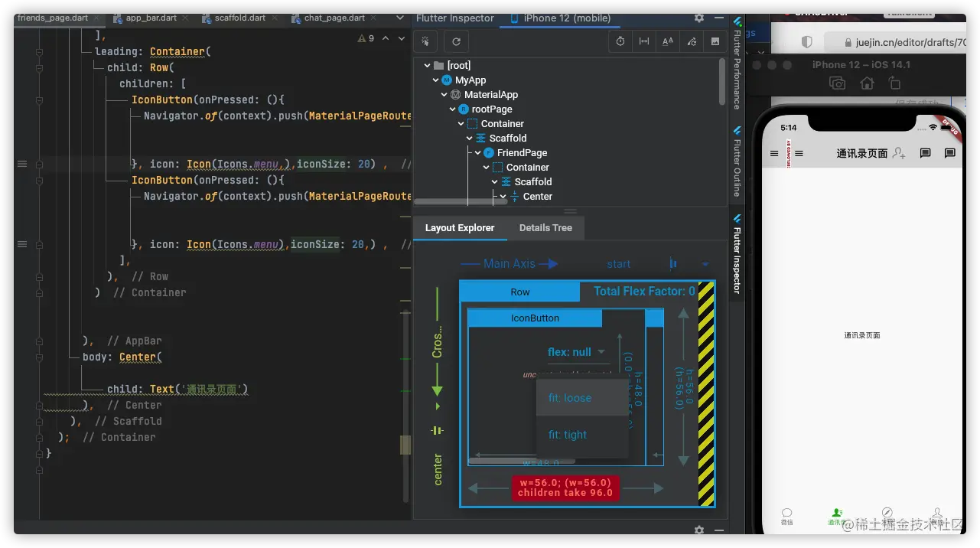Hide the Flutter Inspector panel
This screenshot has height=548, width=980.
tap(719, 18)
